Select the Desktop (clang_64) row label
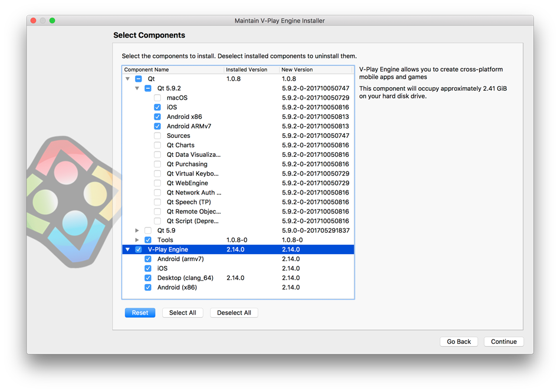This screenshot has width=560, height=392. (x=185, y=278)
